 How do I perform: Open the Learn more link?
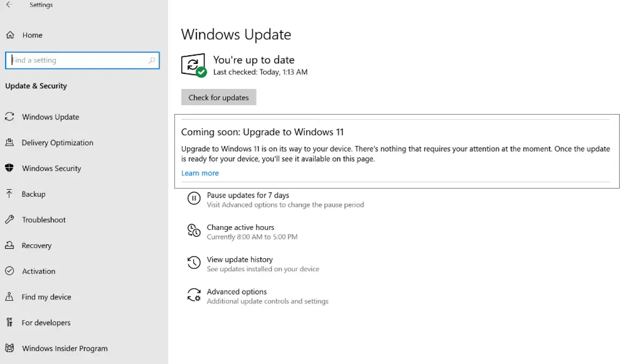[200, 173]
